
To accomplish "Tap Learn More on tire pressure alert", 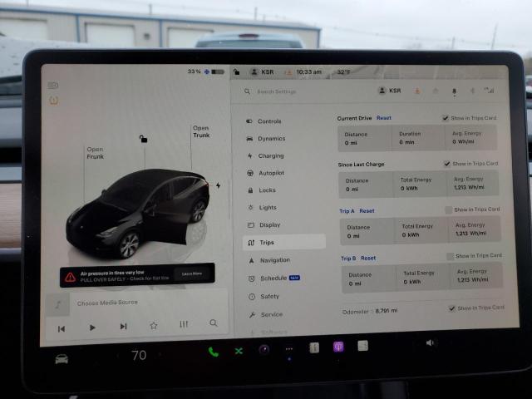I will [192, 273].
